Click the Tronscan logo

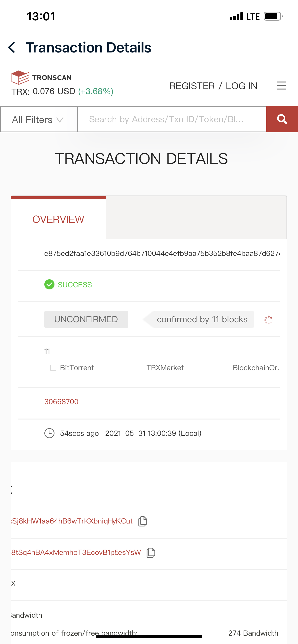click(42, 77)
